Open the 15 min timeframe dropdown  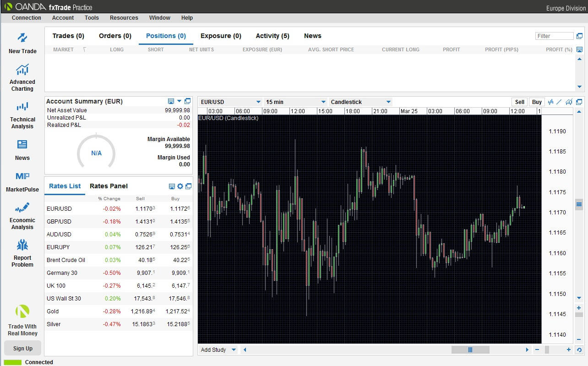296,102
